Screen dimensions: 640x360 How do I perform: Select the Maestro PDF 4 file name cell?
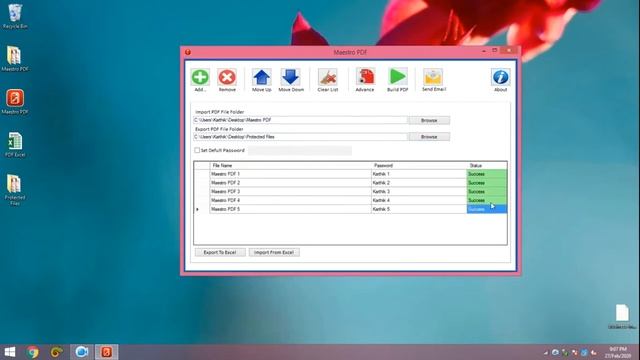pos(291,200)
